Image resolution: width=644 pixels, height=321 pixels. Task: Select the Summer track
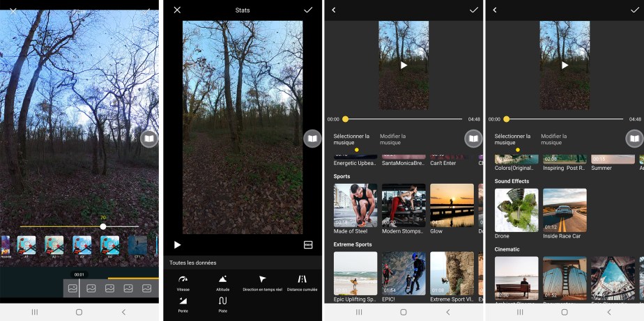(x=613, y=163)
